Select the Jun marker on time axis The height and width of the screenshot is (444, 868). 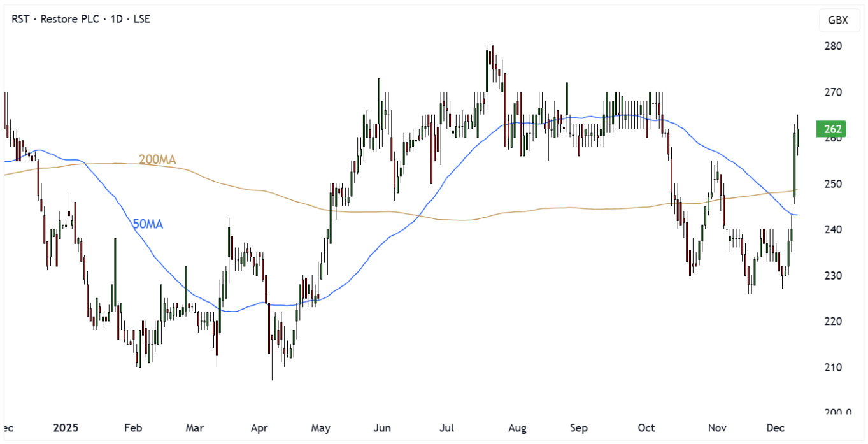point(383,427)
